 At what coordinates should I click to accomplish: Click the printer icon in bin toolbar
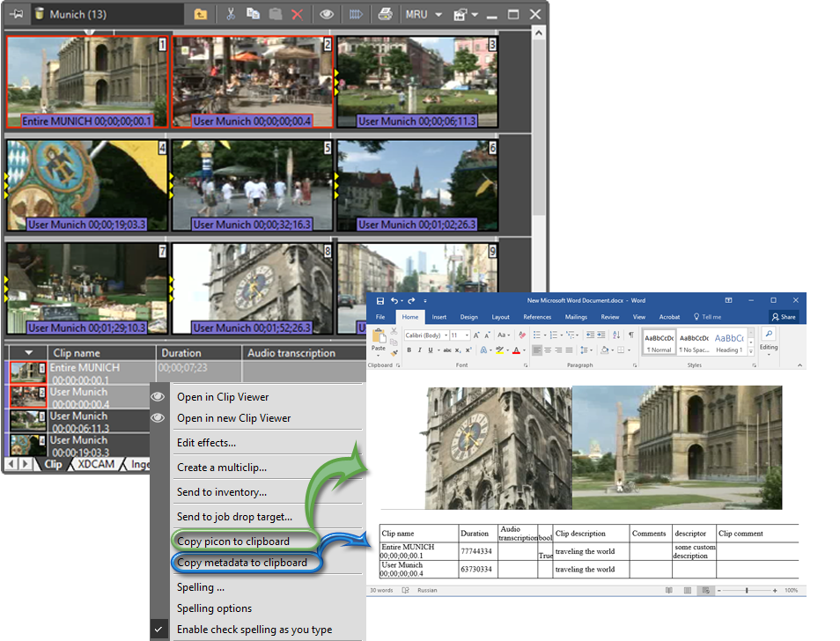click(x=384, y=14)
